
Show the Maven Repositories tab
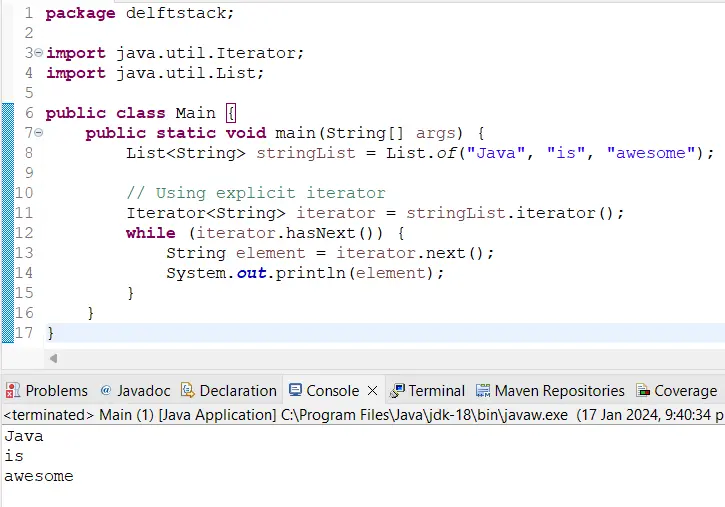coord(559,391)
